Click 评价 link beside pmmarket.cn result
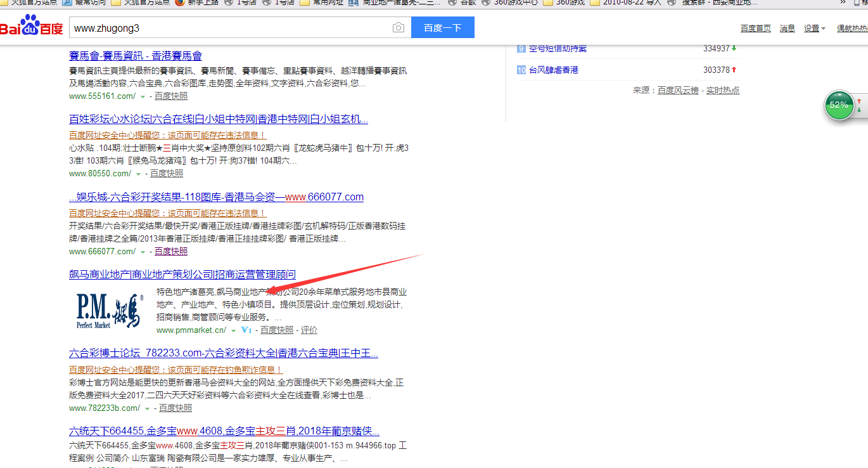The width and height of the screenshot is (868, 468). coord(309,330)
